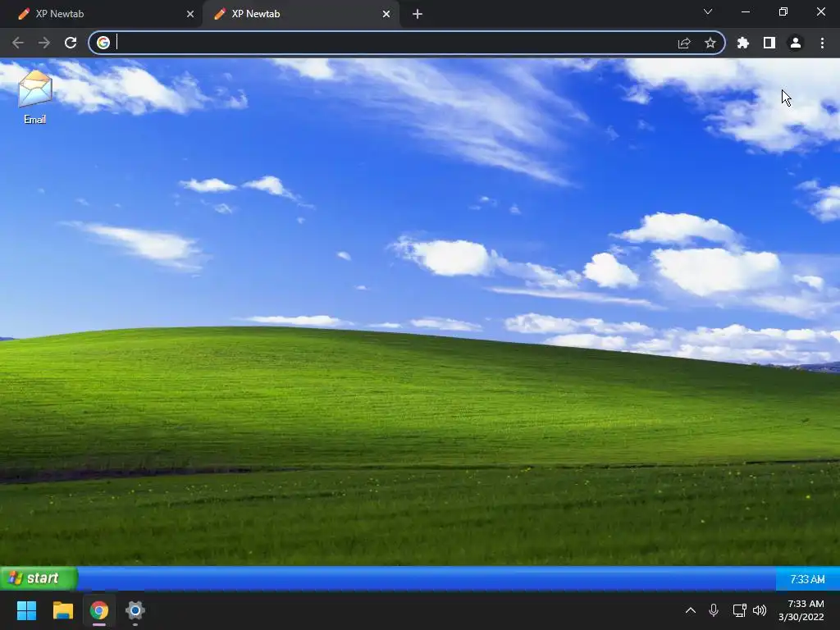Go back using the browser back arrow
Viewport: 840px width, 630px height.
pos(18,43)
